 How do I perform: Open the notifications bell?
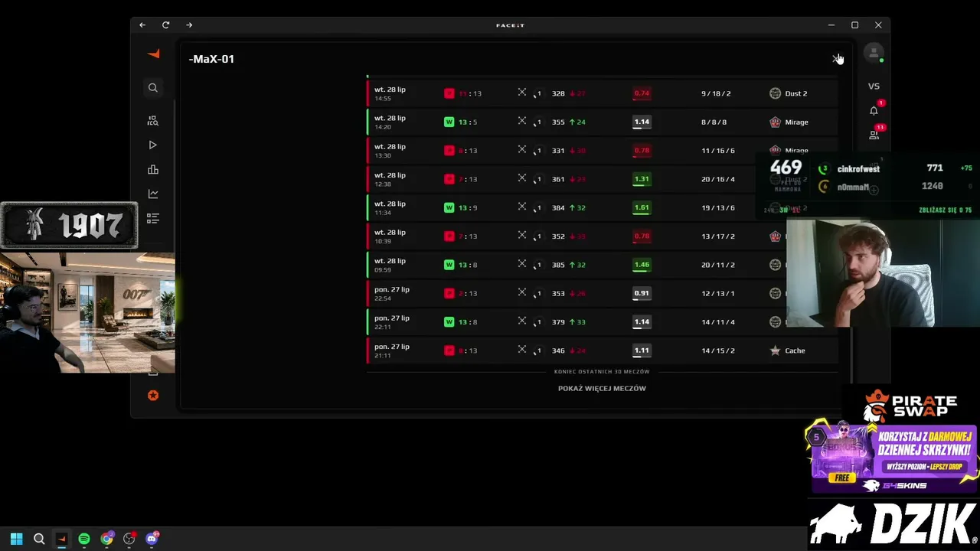pyautogui.click(x=874, y=111)
